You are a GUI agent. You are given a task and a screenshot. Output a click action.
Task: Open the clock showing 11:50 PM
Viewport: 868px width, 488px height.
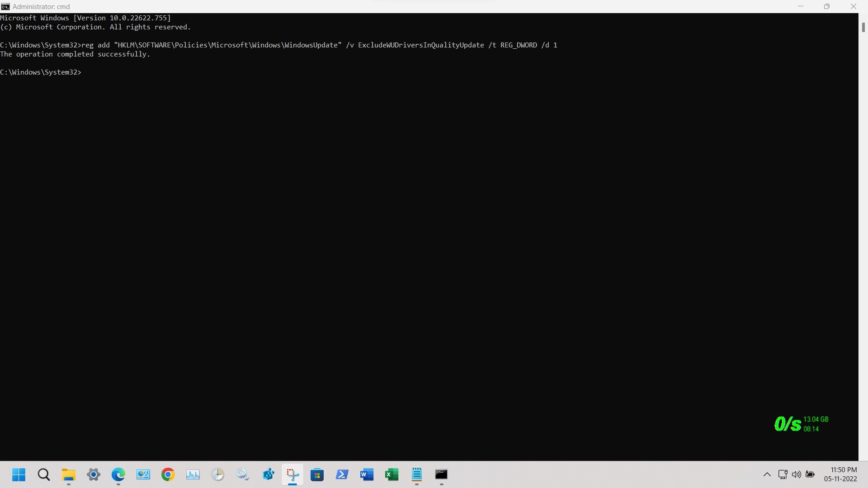click(840, 474)
